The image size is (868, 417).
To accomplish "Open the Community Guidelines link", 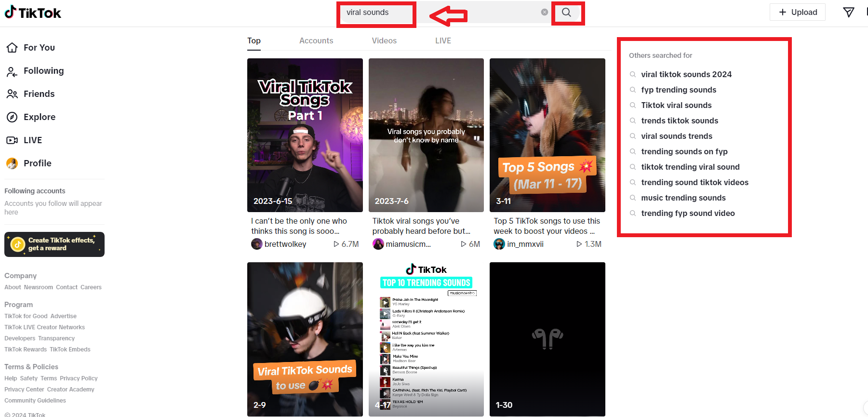I will [x=35, y=401].
